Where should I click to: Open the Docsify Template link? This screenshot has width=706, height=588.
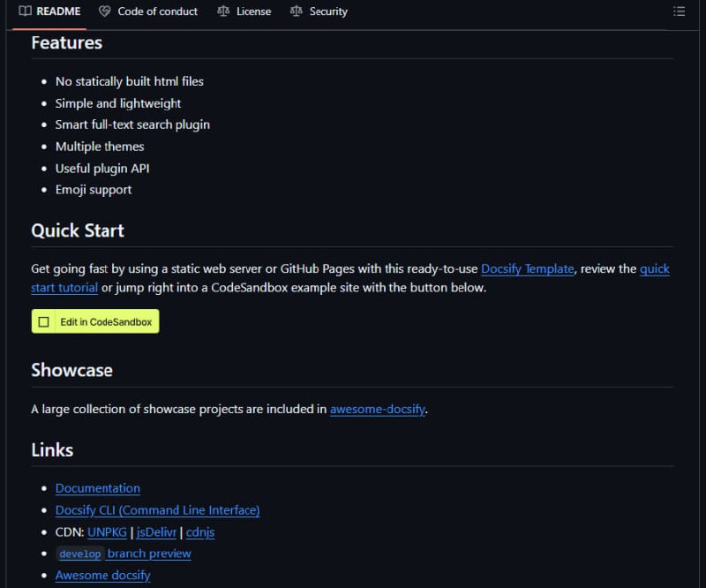tap(527, 269)
